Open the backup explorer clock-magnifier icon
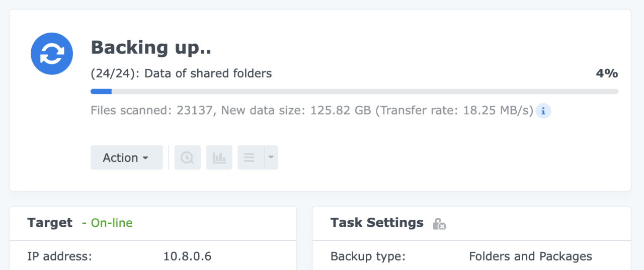The height and width of the screenshot is (270, 644). pos(187,157)
